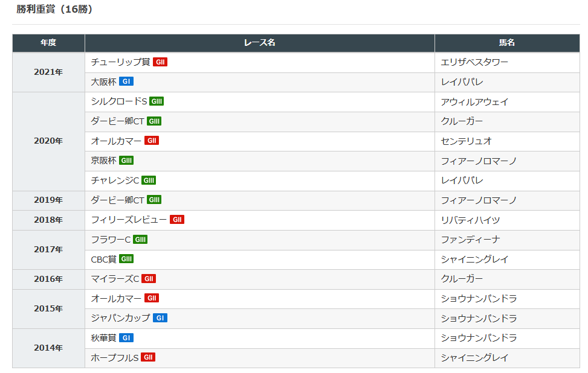Open マイラーズC race entry
This screenshot has width=588, height=373.
pyautogui.click(x=115, y=279)
